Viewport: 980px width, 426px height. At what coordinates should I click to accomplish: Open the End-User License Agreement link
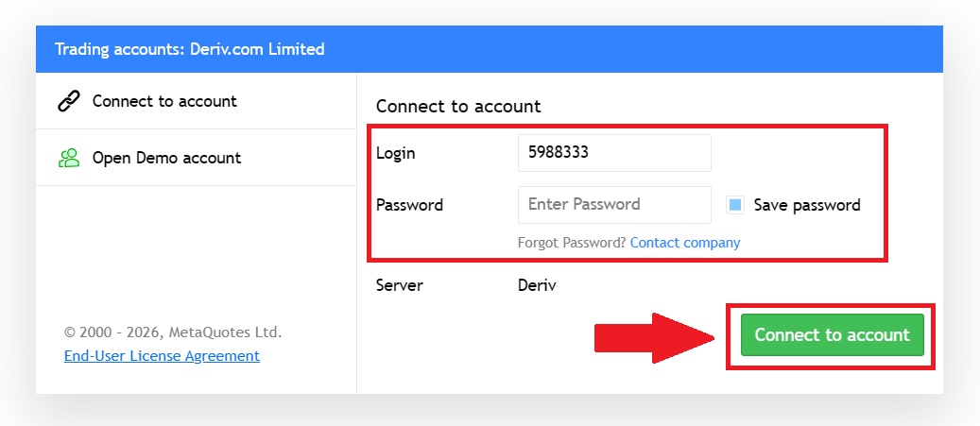click(x=162, y=356)
